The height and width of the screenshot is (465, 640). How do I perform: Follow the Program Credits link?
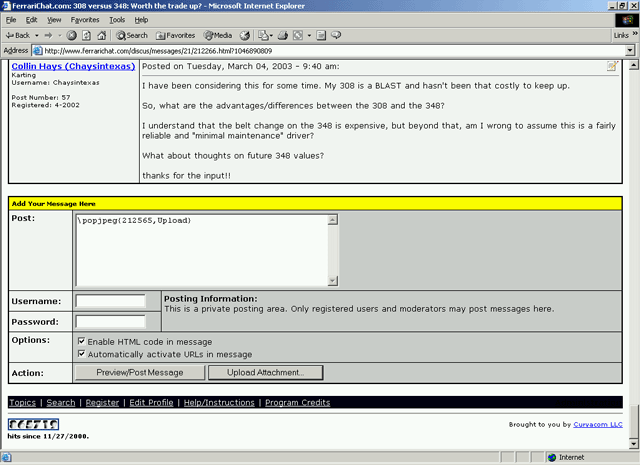[x=298, y=403]
